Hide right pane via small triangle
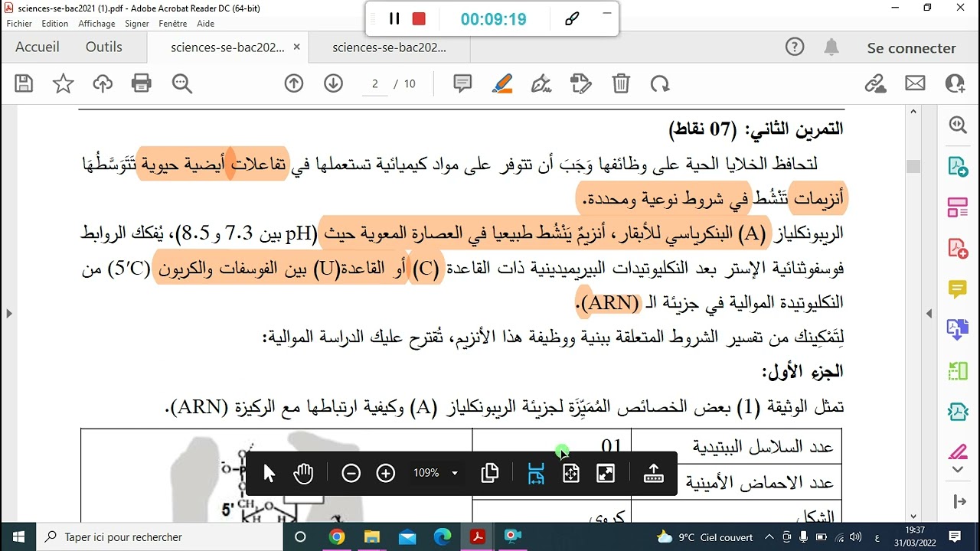Image resolution: width=980 pixels, height=551 pixels. pyautogui.click(x=929, y=313)
